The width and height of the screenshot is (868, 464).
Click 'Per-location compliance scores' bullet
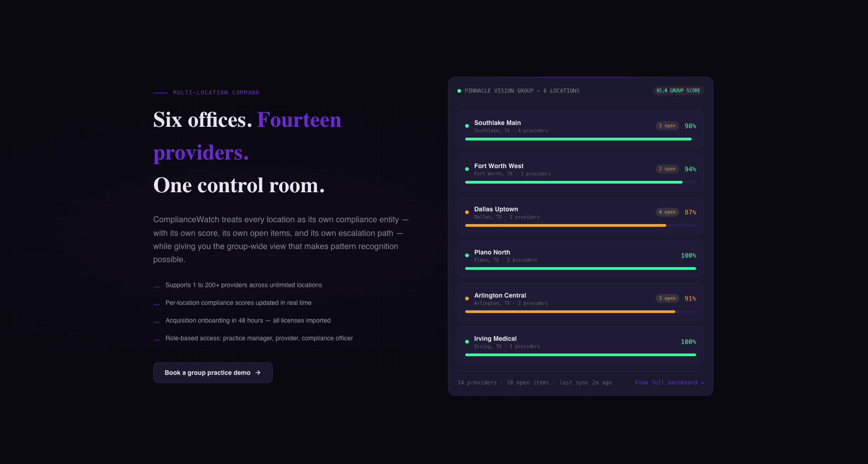point(238,303)
